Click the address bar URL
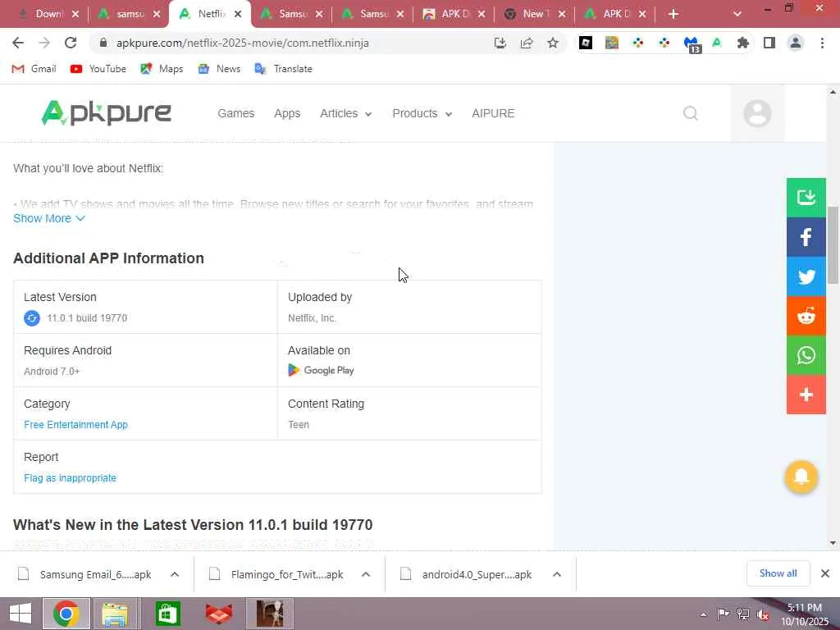840x630 pixels. (x=242, y=43)
